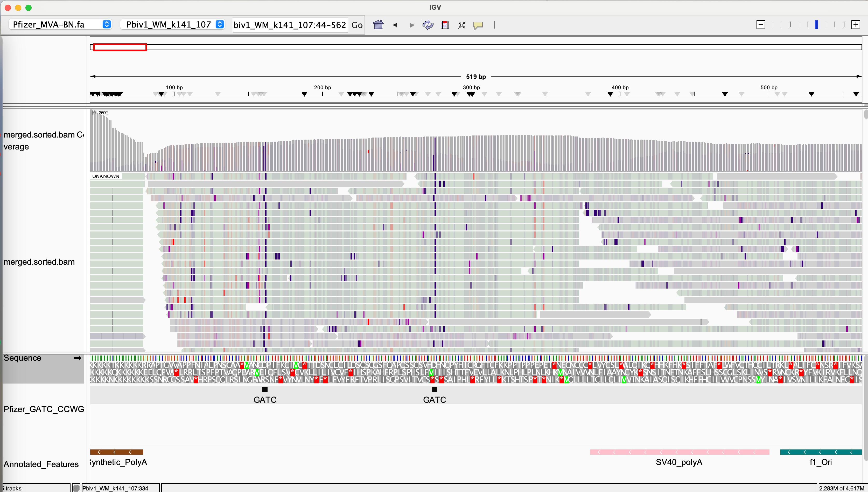Click the red box in the chromosome ideogram
868x492 pixels.
[120, 47]
